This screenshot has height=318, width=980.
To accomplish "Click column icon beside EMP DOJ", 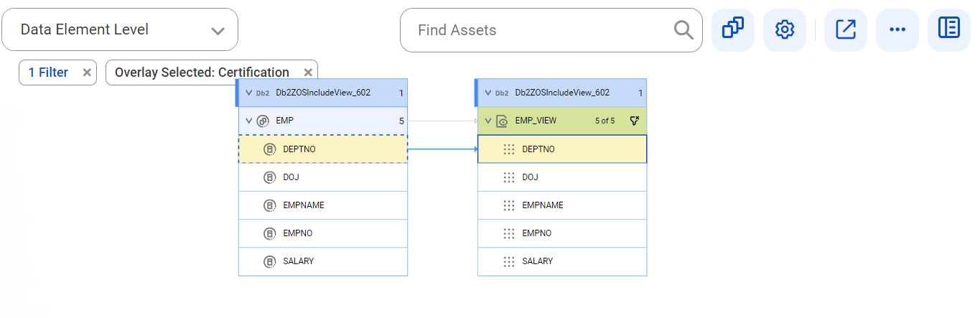I will 270,177.
